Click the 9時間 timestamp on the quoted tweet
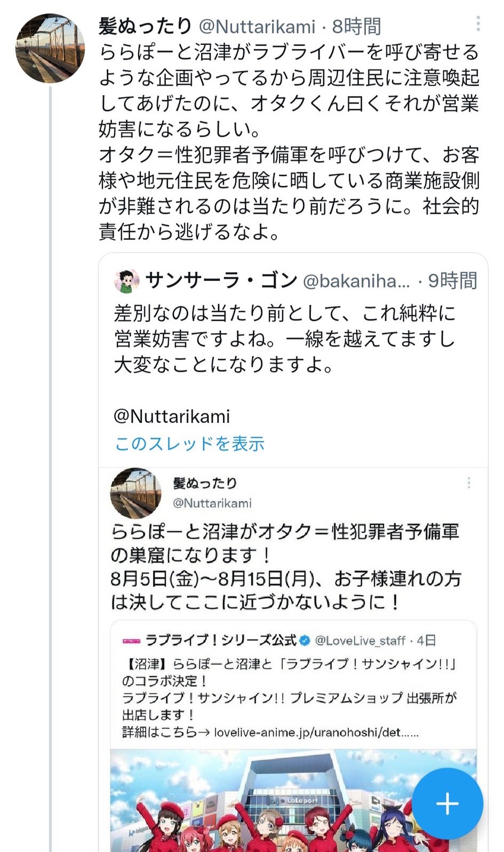This screenshot has height=852, width=504. pyautogui.click(x=452, y=281)
